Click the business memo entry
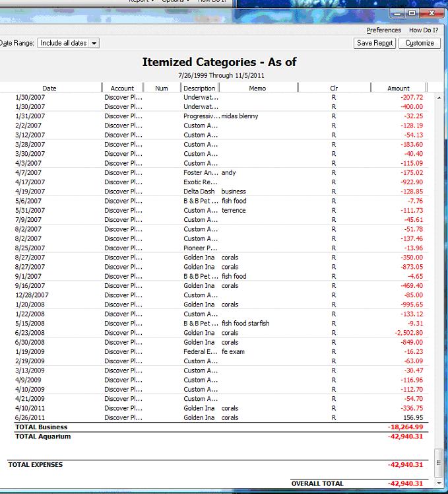The height and width of the screenshot is (494, 448). click(x=234, y=192)
